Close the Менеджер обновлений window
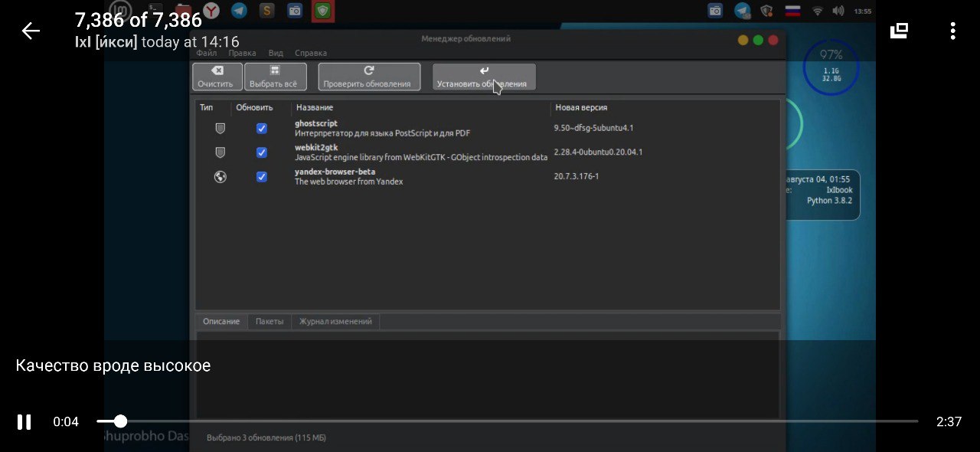This screenshot has width=980, height=452. click(x=773, y=40)
